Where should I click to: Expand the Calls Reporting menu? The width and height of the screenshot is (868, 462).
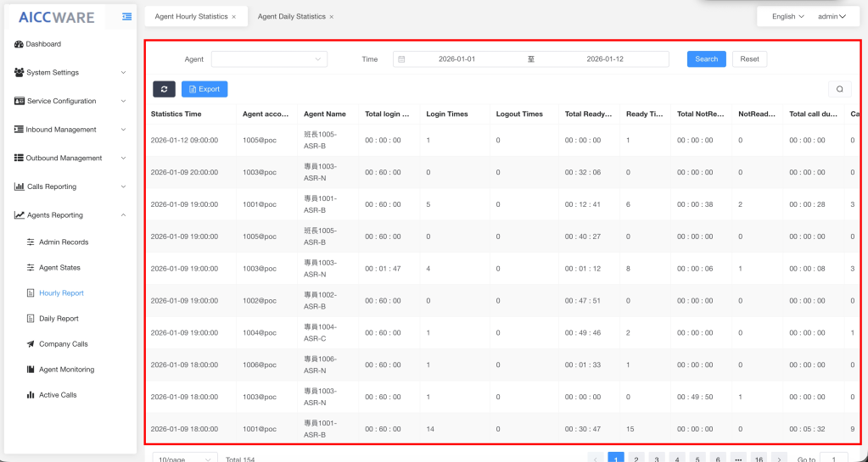pos(123,186)
